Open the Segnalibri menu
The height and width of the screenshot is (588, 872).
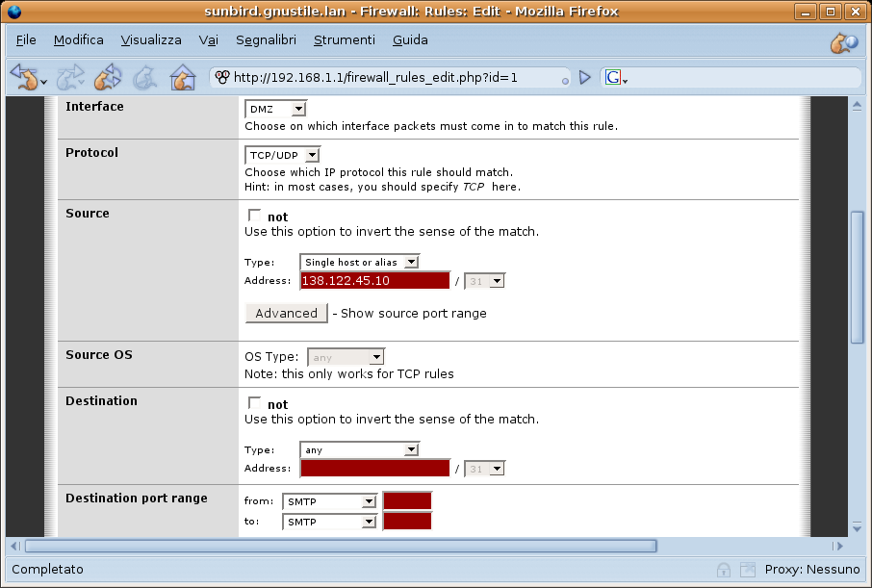click(266, 40)
